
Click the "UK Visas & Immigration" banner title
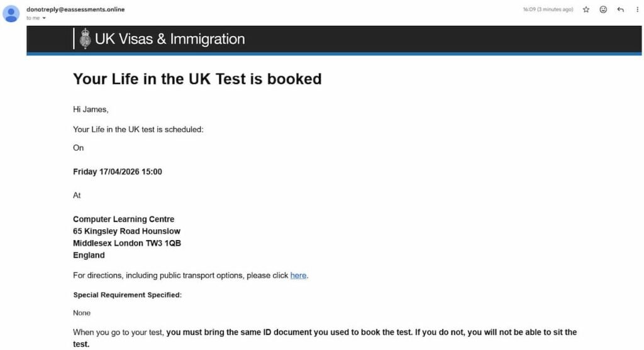[170, 39]
